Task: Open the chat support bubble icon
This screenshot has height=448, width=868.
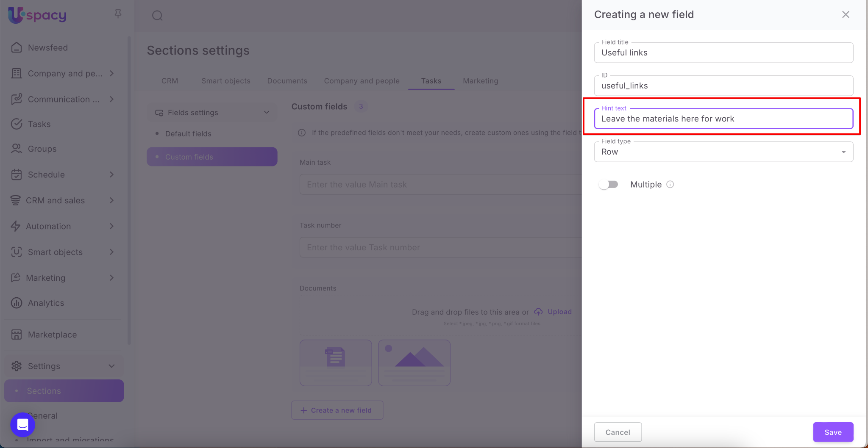Action: (x=22, y=424)
